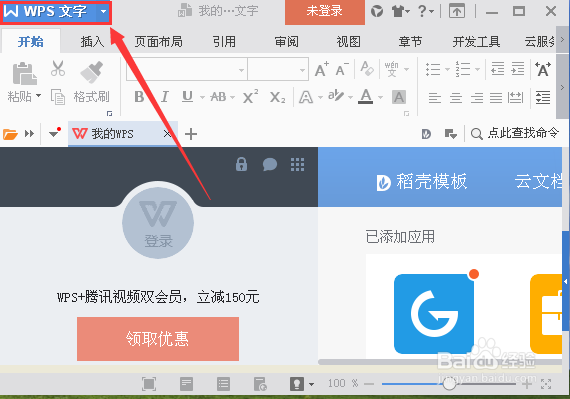Viewport: 570px width, 399px height.
Task: Expand the font name combo box
Action: [242, 70]
